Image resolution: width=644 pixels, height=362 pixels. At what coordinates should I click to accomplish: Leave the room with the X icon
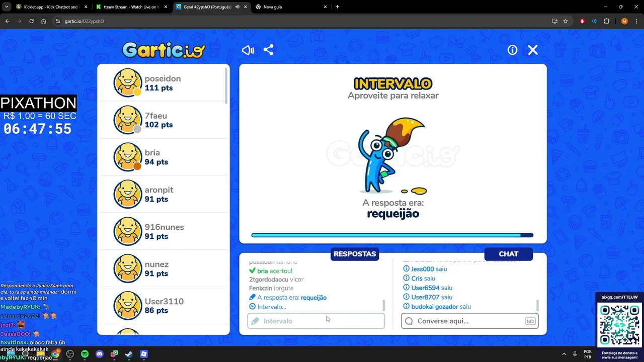533,50
